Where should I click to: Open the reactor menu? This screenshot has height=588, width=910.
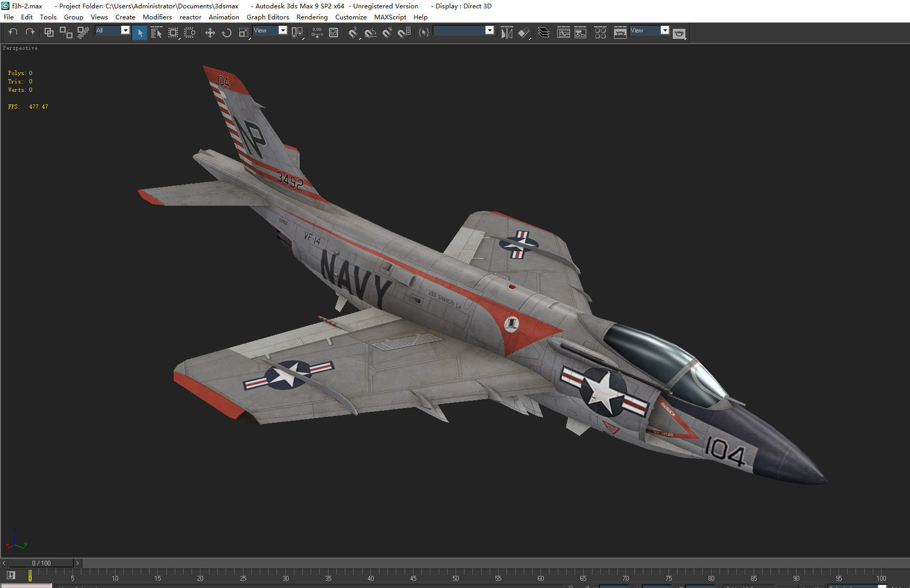(x=191, y=17)
